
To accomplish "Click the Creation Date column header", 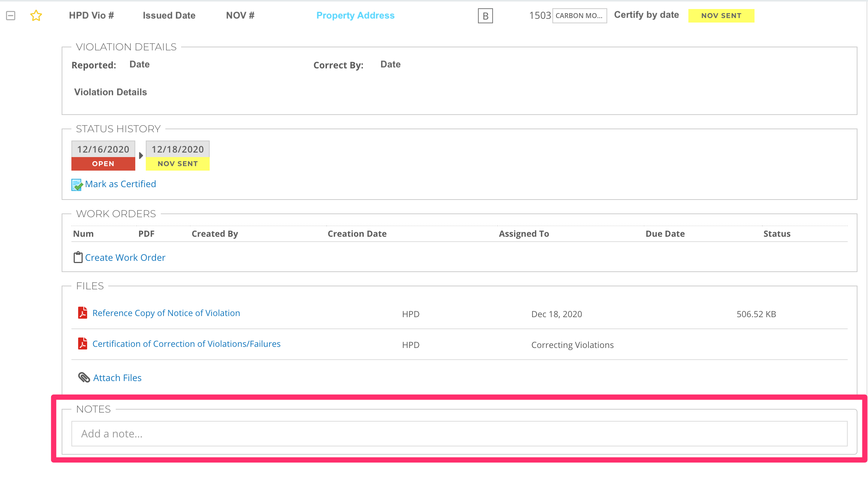I will point(357,234).
